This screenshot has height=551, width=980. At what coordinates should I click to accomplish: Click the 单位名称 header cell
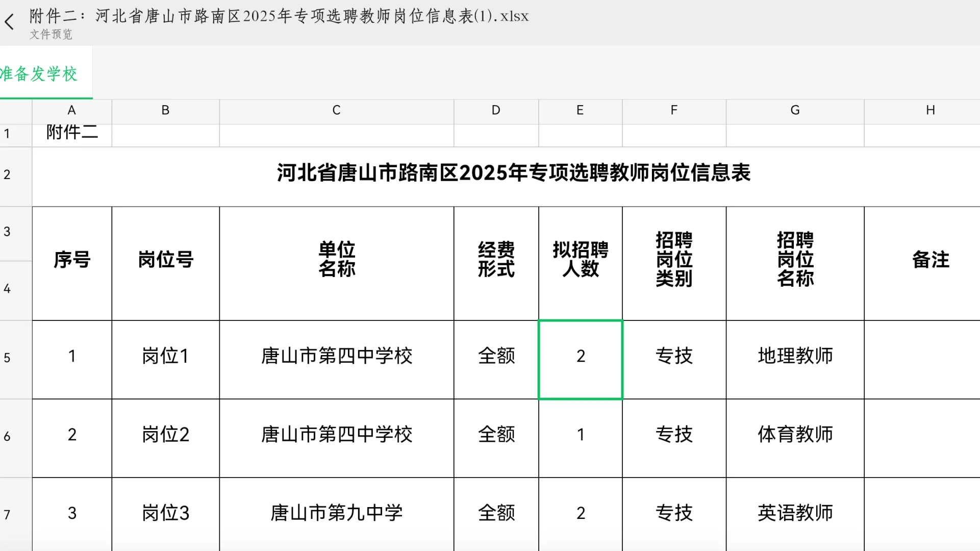tap(337, 263)
